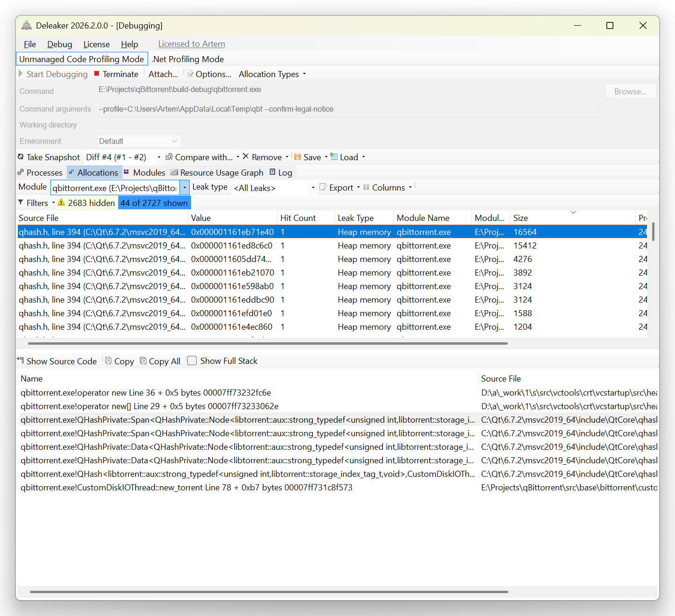Click the Deleaker app icon in title bar
This screenshot has height=616, width=675.
pyautogui.click(x=27, y=25)
